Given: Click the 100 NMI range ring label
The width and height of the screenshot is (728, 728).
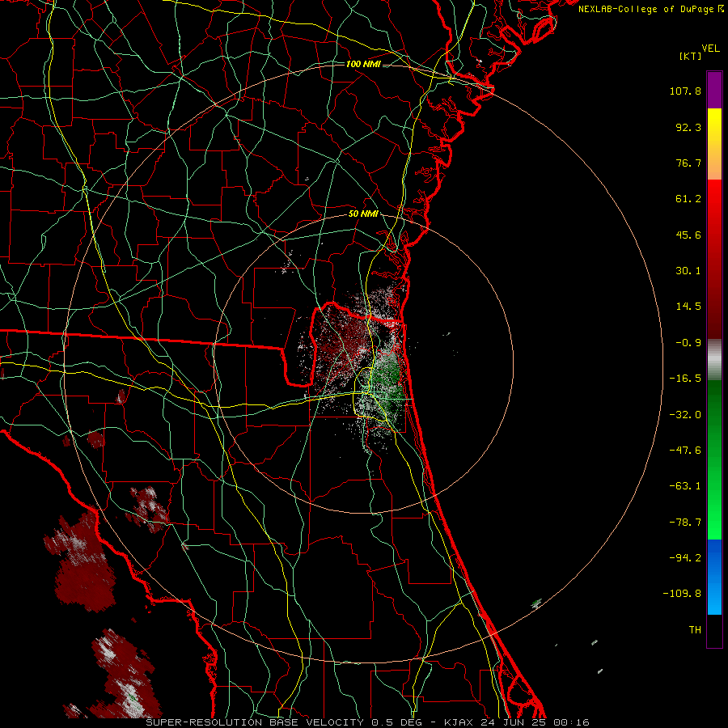Looking at the screenshot, I should click(x=363, y=64).
